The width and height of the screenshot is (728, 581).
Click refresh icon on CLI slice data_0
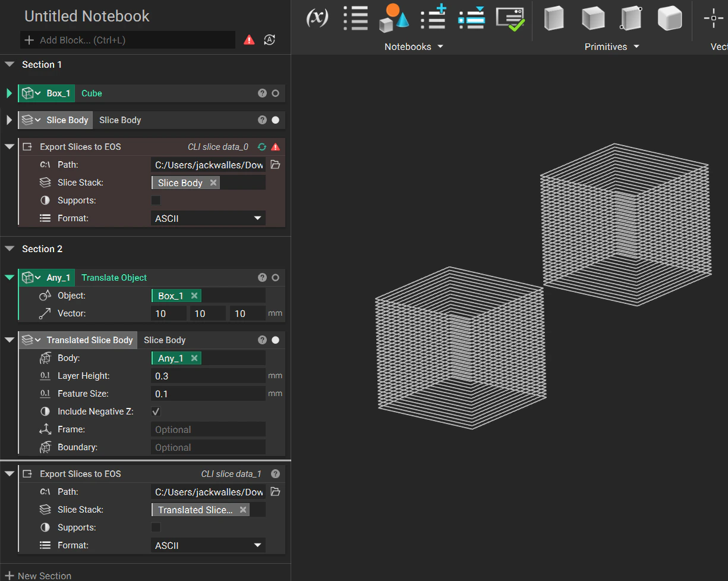(x=261, y=147)
